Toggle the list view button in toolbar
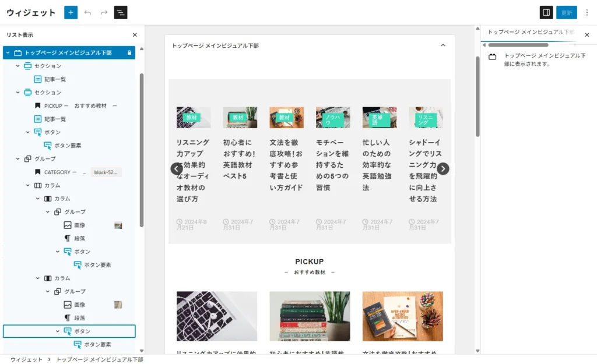 (121, 12)
